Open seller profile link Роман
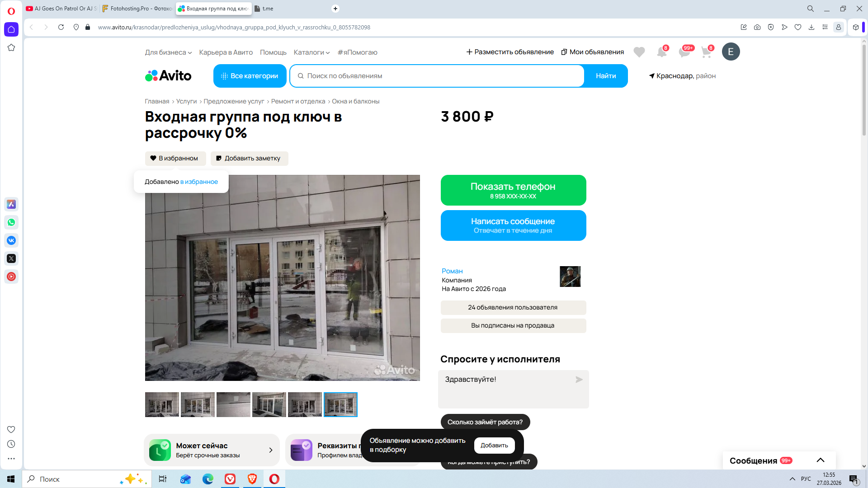Image resolution: width=868 pixels, height=488 pixels. 452,271
